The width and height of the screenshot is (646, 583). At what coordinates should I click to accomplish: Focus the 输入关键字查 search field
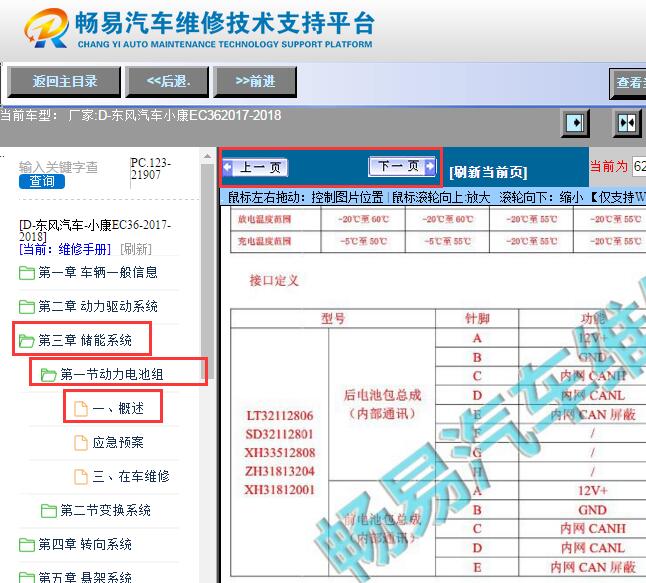coord(59,167)
